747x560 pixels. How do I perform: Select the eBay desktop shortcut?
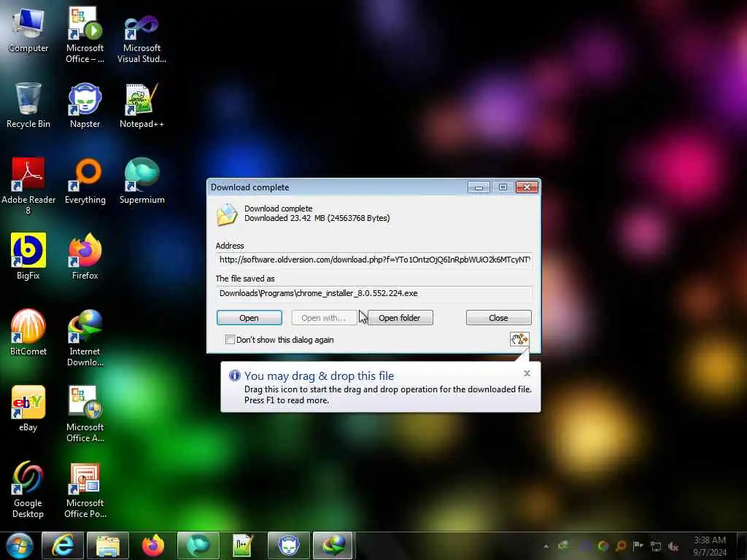[x=28, y=408]
